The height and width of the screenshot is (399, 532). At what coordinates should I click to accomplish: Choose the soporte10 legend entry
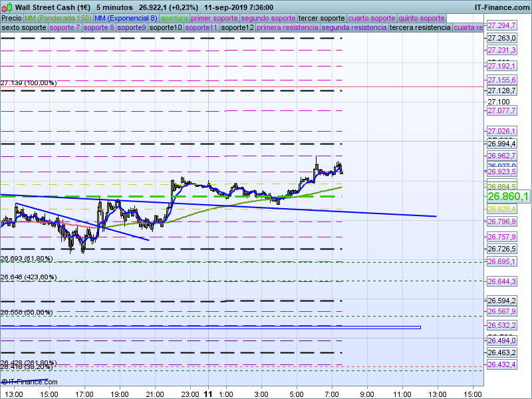[166, 27]
